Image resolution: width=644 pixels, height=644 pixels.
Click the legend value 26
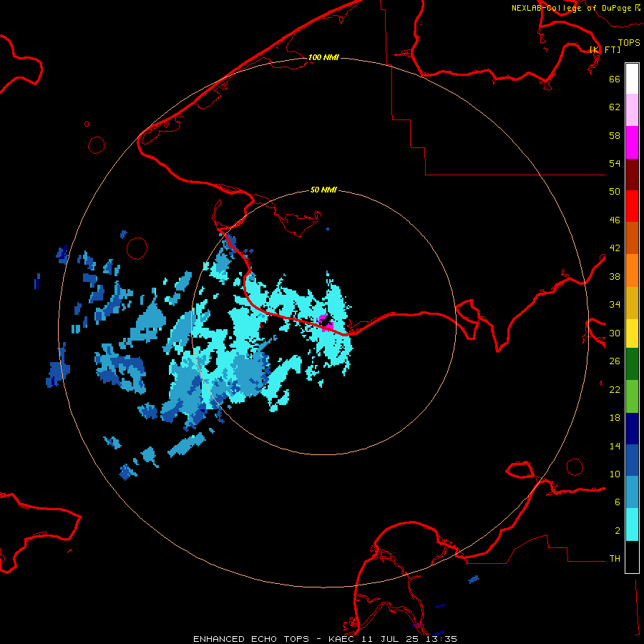[x=615, y=361]
